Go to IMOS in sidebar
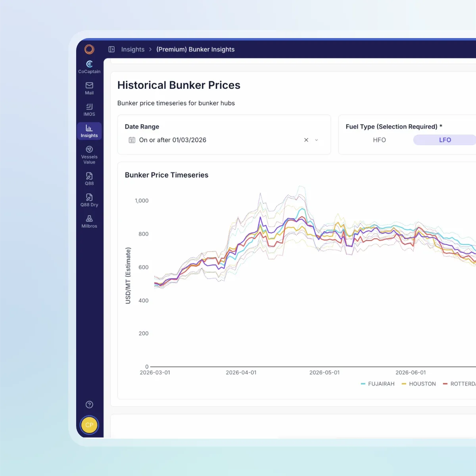Viewport: 476px width, 476px height. 89,110
